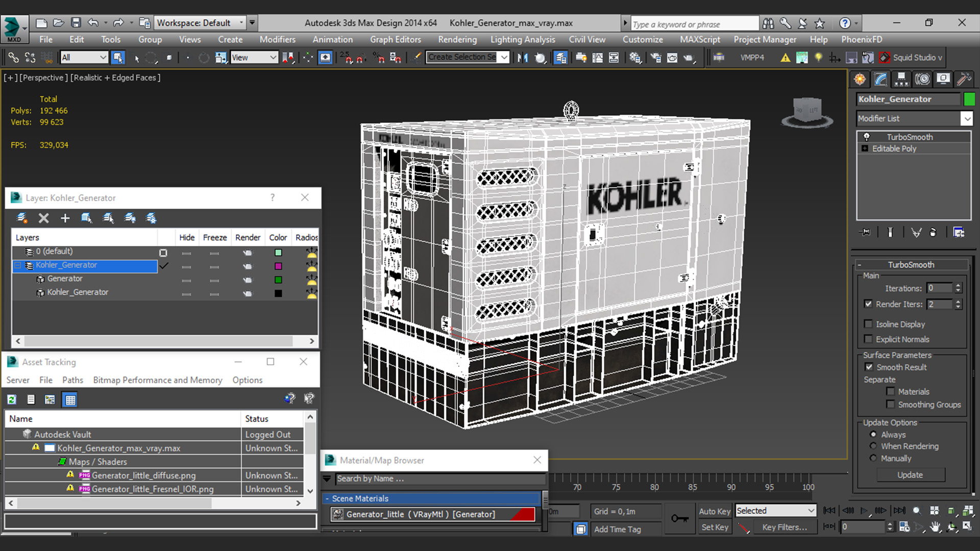Open the Selected key mode dropdown
The image size is (980, 551).
pos(775,511)
